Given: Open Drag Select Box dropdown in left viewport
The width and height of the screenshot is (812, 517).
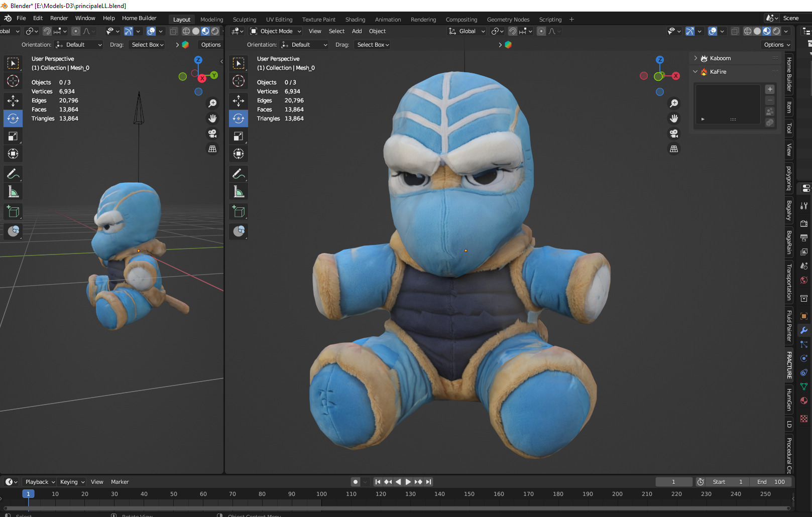Looking at the screenshot, I should [x=147, y=45].
